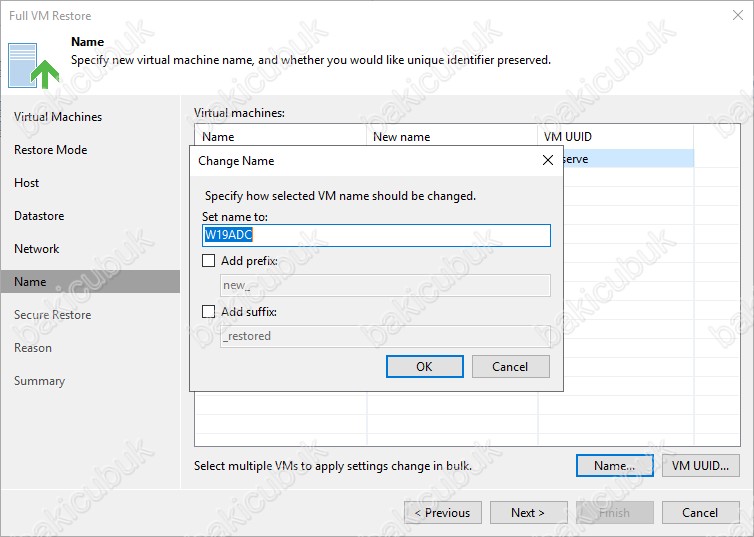Click the Set name to field
Screen dimensions: 754x537
376,236
